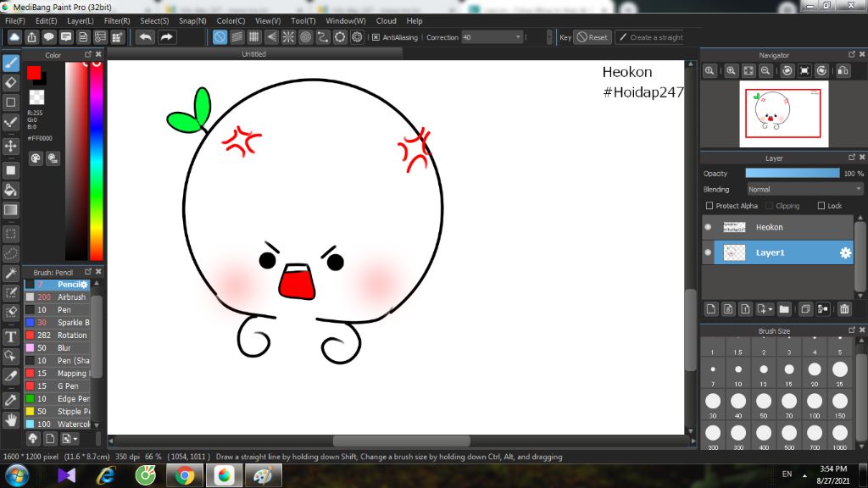Adjust the layer Opacity slider

pyautogui.click(x=793, y=173)
